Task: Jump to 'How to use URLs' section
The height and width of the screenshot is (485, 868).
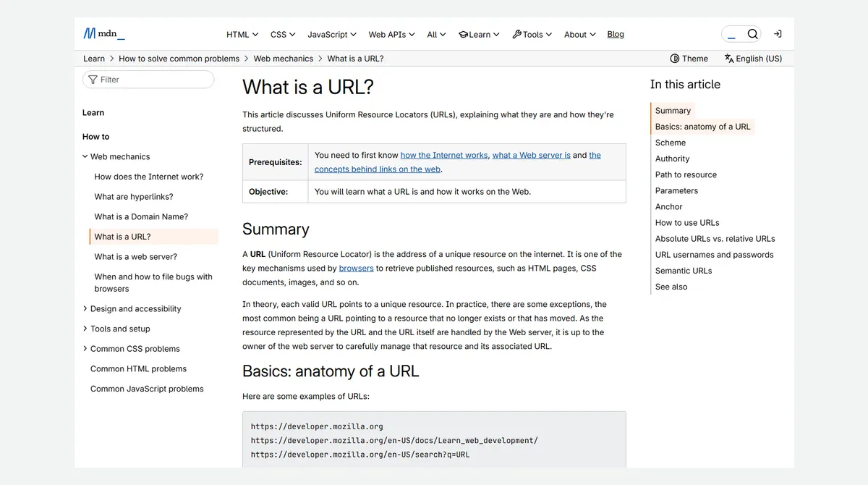Action: point(687,223)
